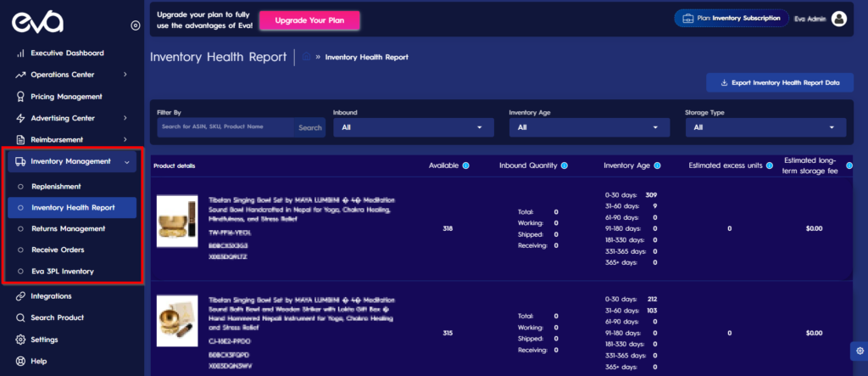This screenshot has width=868, height=376.
Task: Expand the Operations Center chevron
Action: pos(125,75)
